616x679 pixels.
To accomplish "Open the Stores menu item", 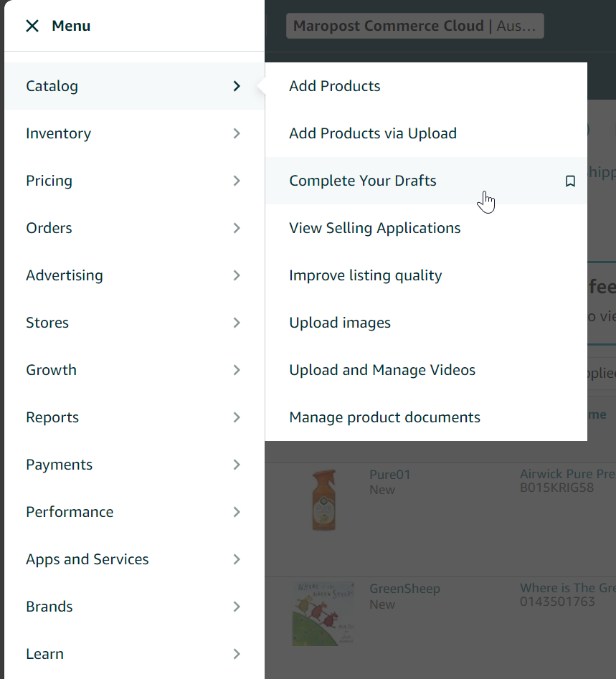I will pos(134,323).
